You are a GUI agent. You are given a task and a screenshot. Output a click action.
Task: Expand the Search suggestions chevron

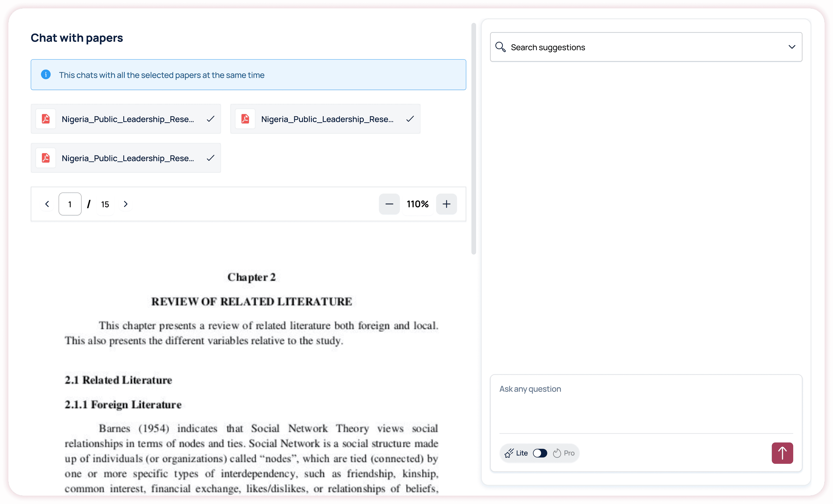pos(791,47)
